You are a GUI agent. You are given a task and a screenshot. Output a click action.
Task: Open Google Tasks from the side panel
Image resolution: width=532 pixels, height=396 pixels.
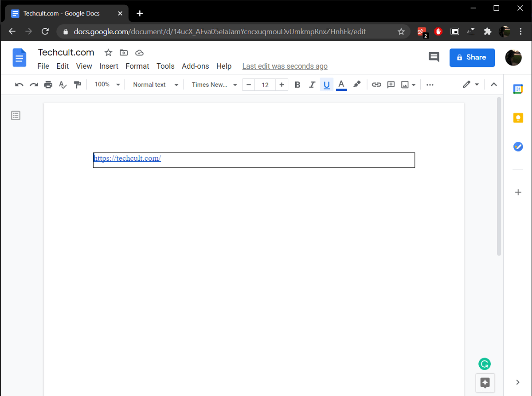[518, 147]
